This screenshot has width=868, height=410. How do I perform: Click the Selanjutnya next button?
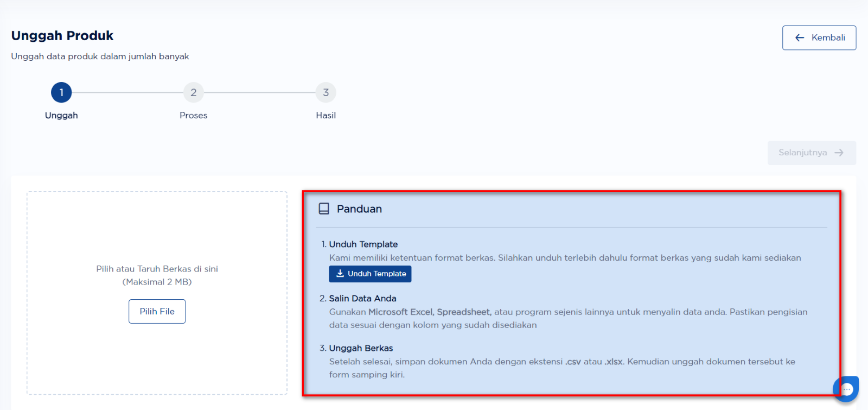tap(812, 153)
